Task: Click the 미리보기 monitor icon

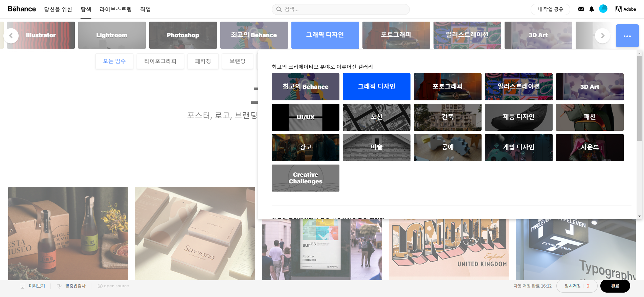Action: pos(22,286)
